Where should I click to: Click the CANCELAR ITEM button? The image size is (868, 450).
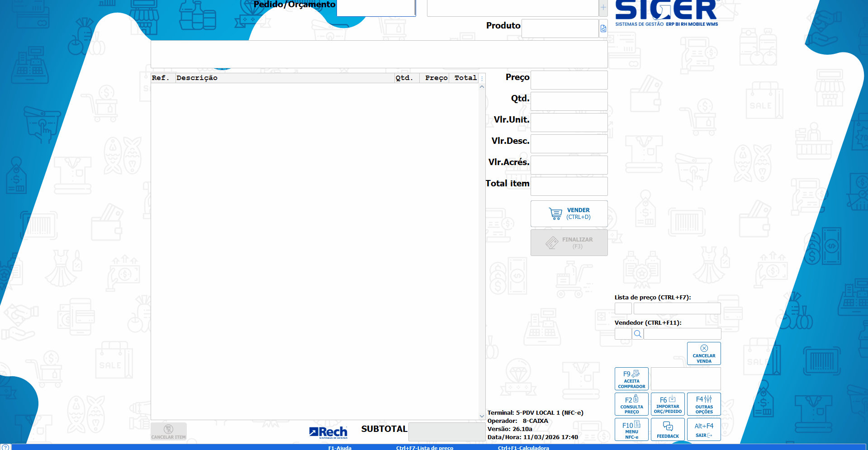pos(169,431)
